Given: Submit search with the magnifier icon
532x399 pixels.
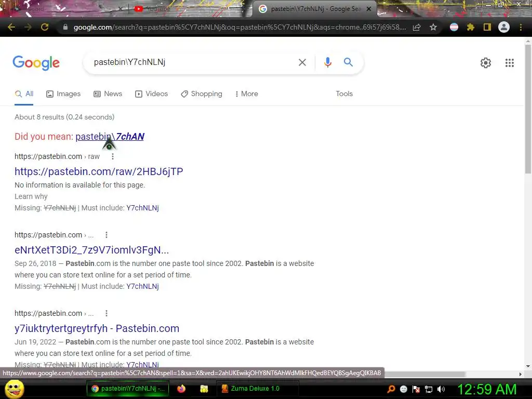Looking at the screenshot, I should tap(348, 62).
